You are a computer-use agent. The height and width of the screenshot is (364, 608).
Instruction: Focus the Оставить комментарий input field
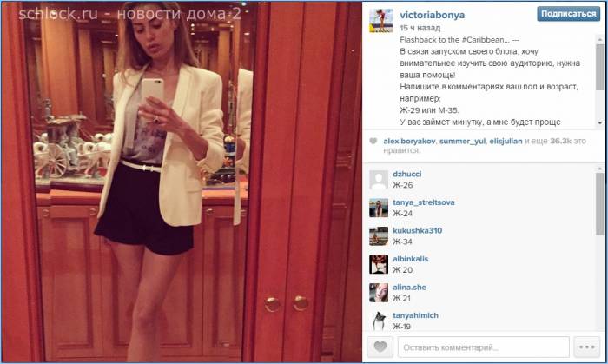tap(484, 347)
